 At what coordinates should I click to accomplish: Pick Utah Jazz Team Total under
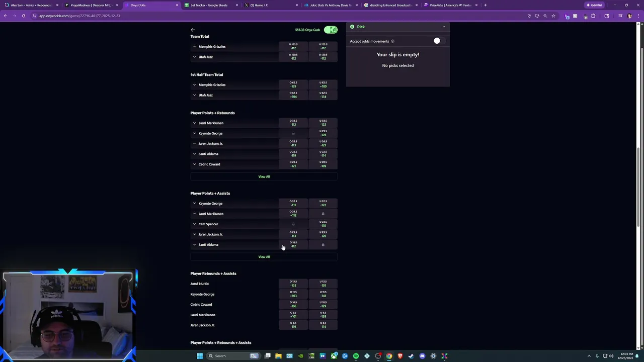click(323, 57)
